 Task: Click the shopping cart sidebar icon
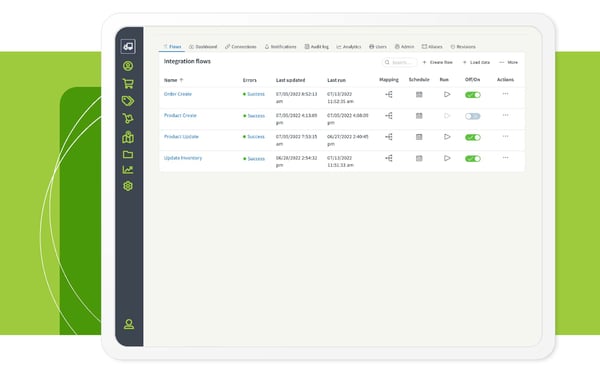[128, 83]
